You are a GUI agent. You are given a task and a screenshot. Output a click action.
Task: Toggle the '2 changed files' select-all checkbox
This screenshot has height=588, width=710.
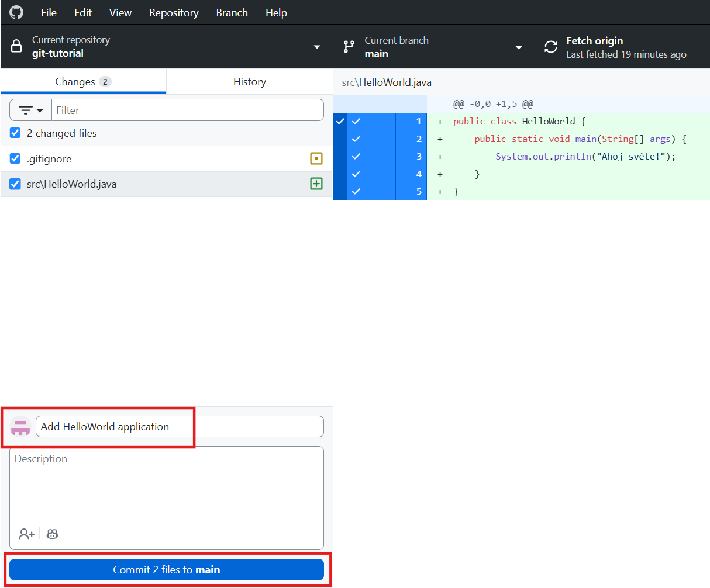click(x=15, y=133)
